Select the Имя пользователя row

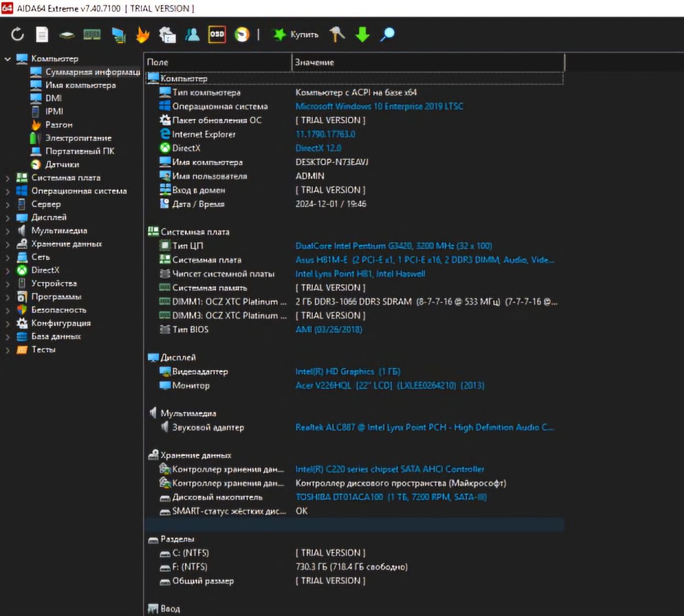pyautogui.click(x=354, y=176)
